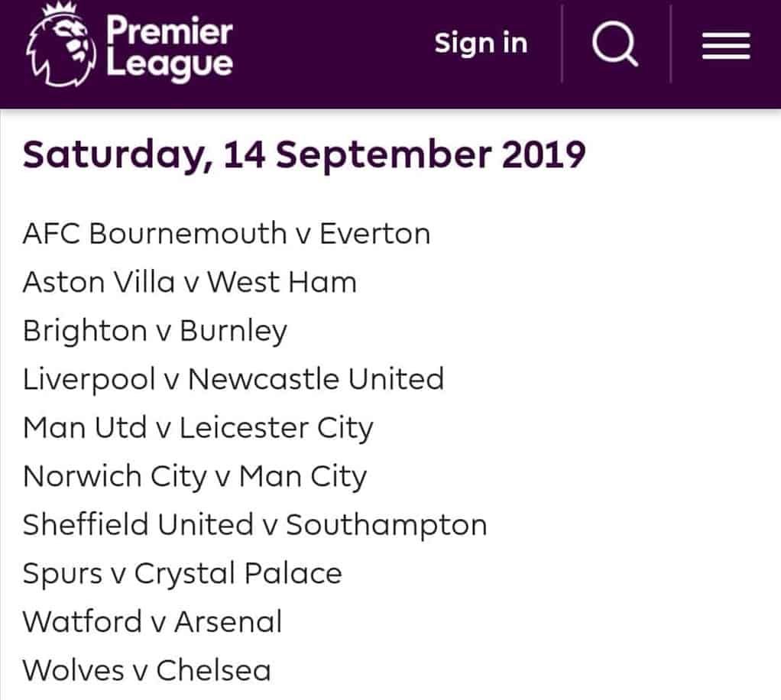The height and width of the screenshot is (700, 781).
Task: Open the Aston Villa v West Ham fixture
Action: pyautogui.click(x=190, y=282)
